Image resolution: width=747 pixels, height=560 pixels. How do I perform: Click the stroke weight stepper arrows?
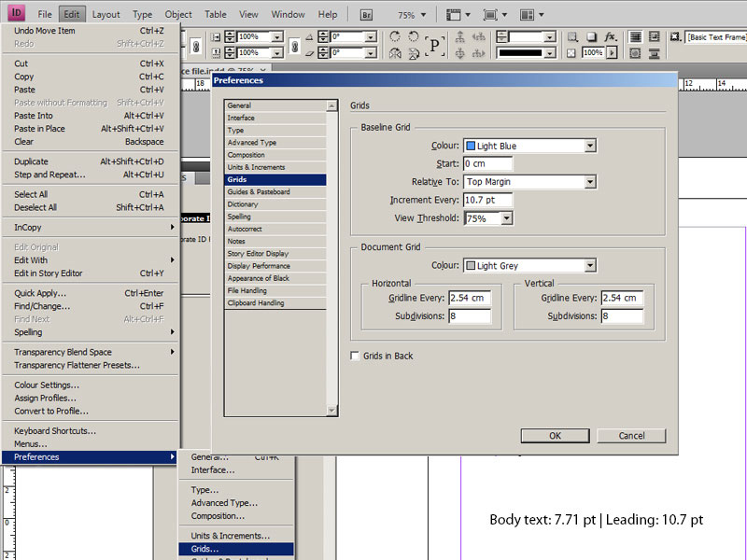(501, 36)
